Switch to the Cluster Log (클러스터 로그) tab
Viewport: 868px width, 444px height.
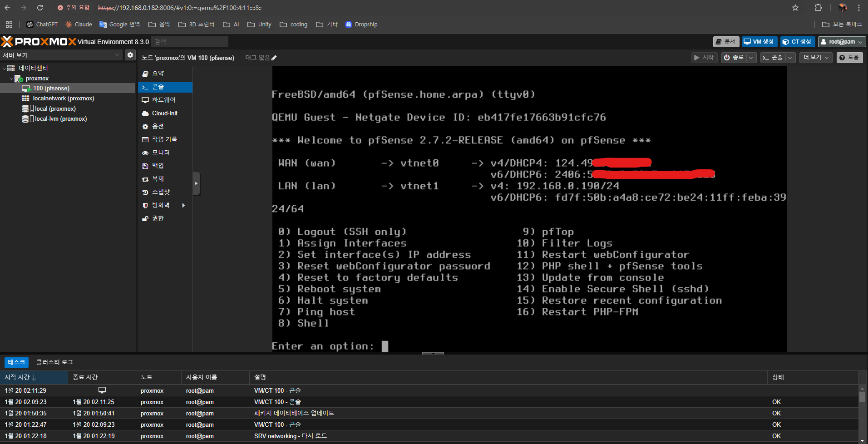pos(54,362)
